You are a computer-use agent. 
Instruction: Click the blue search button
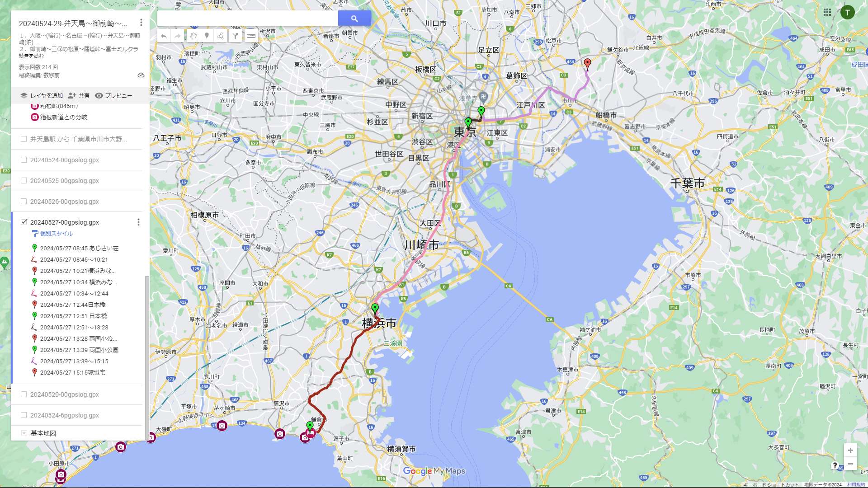click(x=354, y=19)
